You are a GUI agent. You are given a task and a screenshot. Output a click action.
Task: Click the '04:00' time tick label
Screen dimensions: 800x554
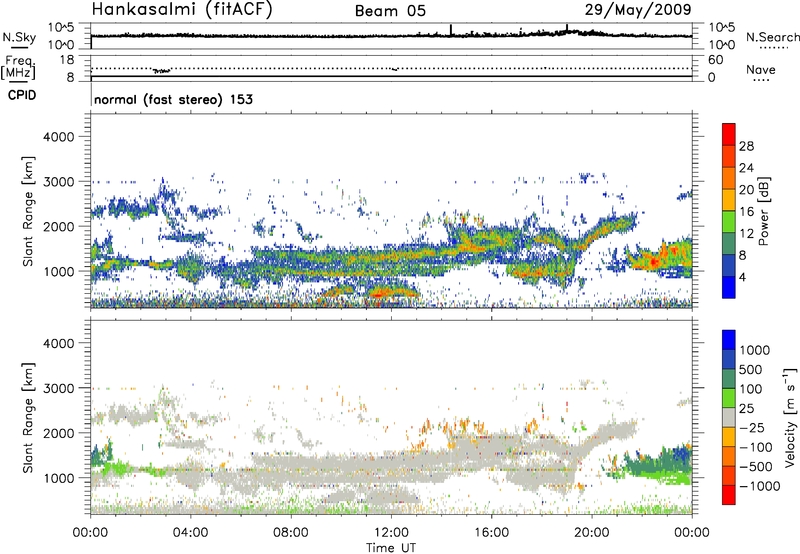(190, 533)
